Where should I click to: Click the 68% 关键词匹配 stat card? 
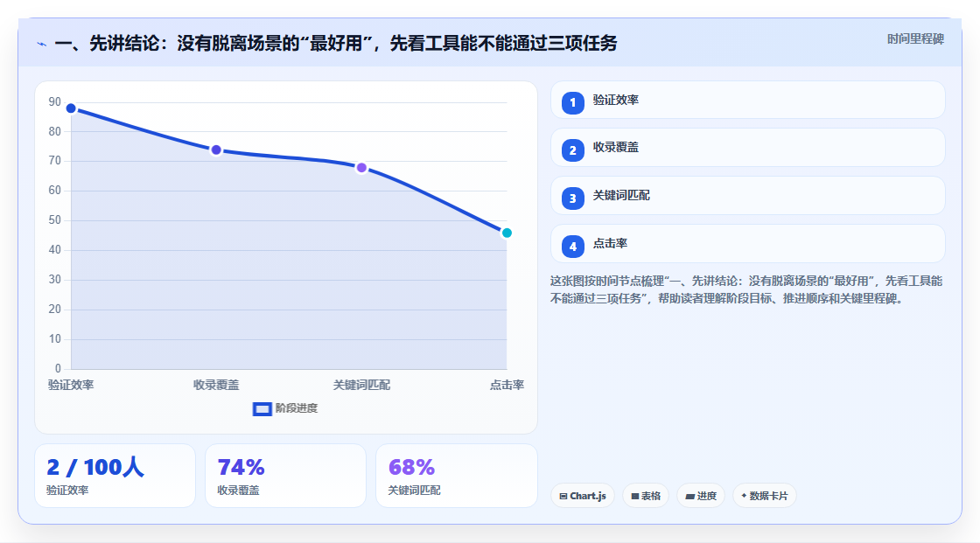[x=457, y=477]
